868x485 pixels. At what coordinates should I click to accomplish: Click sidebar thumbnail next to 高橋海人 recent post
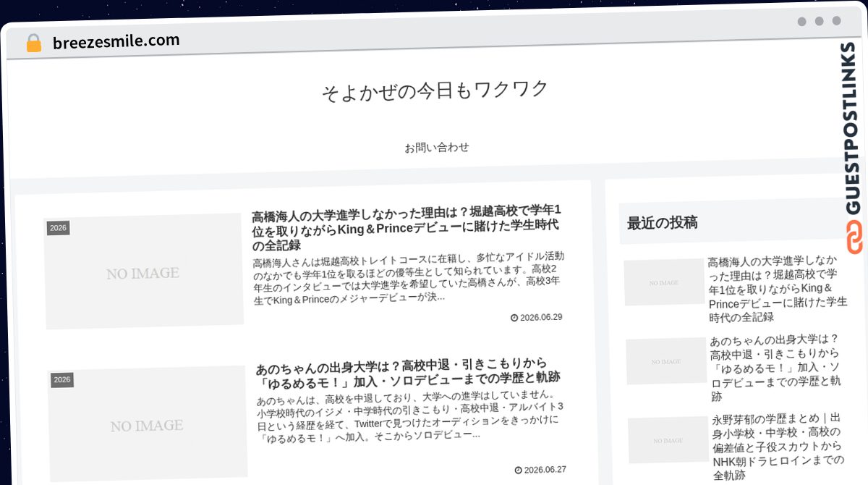pos(664,282)
